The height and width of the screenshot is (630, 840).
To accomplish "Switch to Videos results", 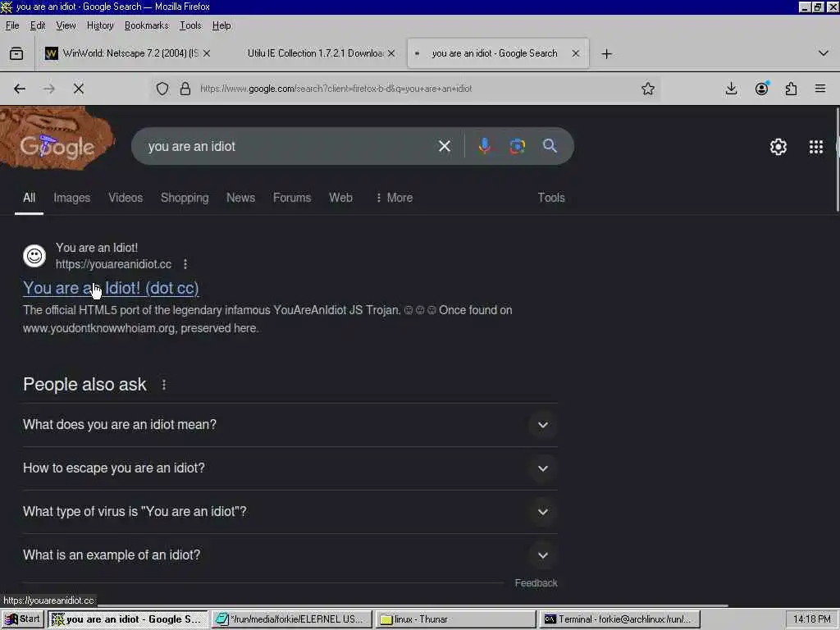I will click(126, 198).
